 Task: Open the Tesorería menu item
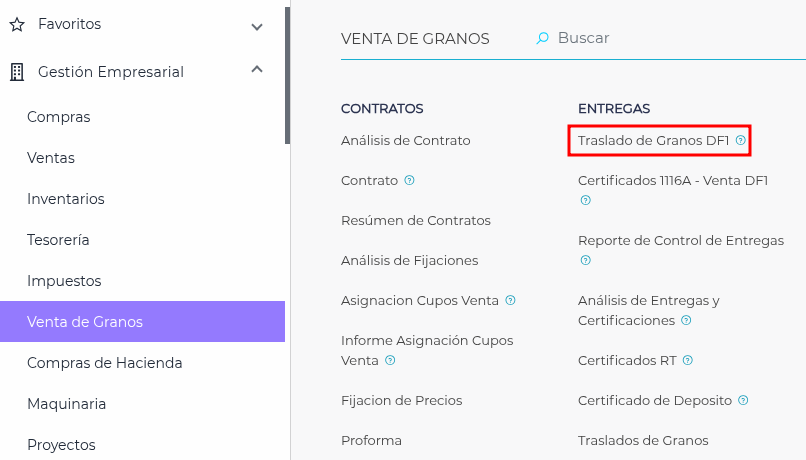point(58,240)
